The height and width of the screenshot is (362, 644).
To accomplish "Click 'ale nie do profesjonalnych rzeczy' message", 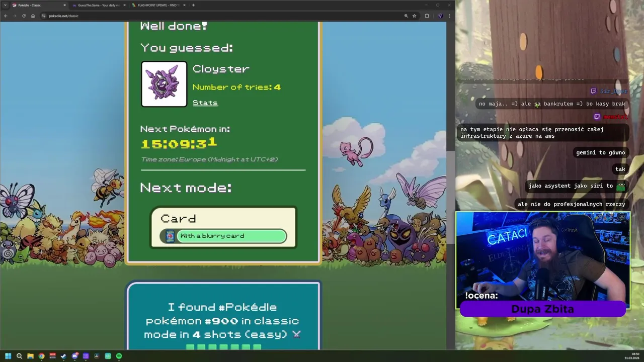I will point(571,204).
